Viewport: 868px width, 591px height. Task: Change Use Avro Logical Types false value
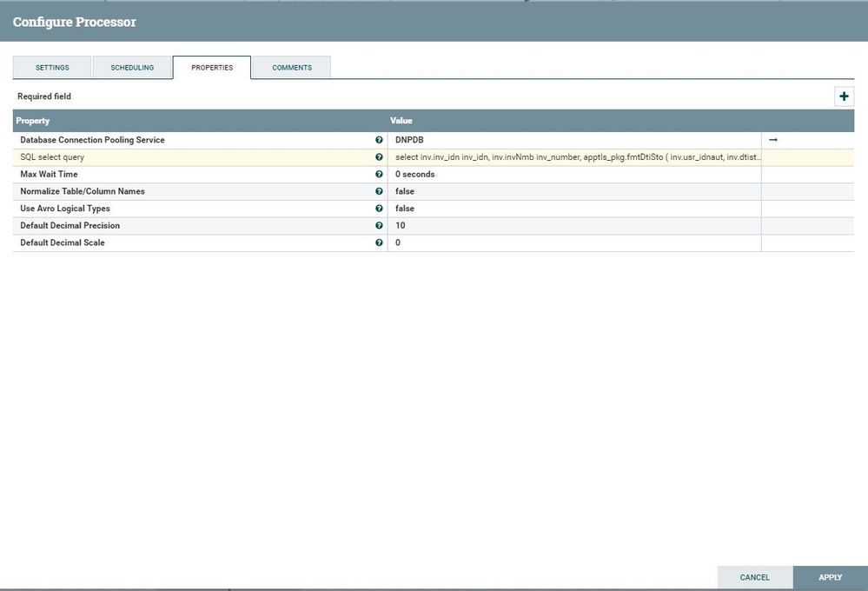click(574, 209)
